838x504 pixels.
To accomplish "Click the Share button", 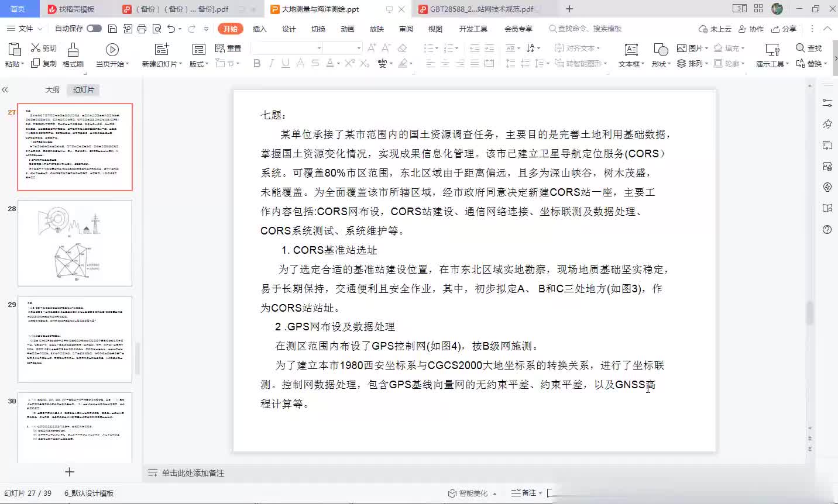I will (x=784, y=29).
